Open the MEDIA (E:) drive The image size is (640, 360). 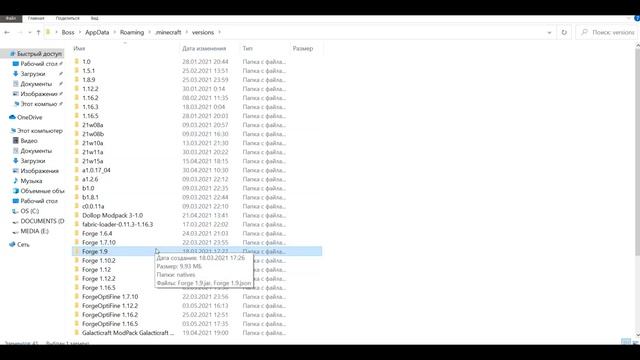point(34,231)
